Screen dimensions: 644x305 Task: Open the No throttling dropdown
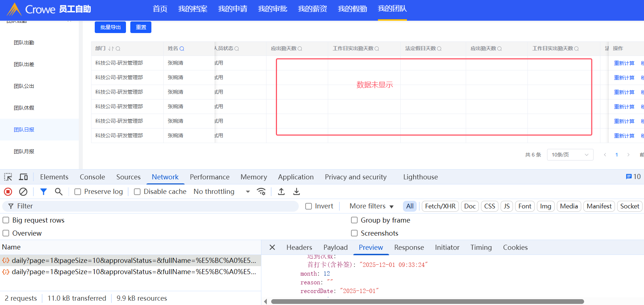pos(221,192)
